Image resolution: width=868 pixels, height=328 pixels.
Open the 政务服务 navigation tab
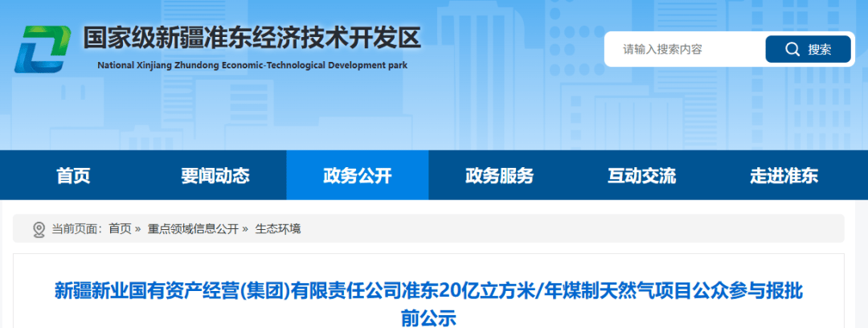[500, 175]
